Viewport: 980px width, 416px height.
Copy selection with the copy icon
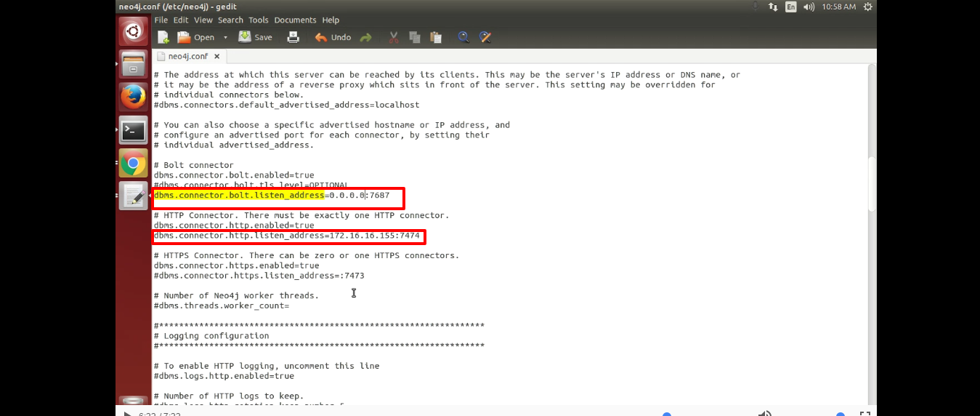[x=415, y=37]
